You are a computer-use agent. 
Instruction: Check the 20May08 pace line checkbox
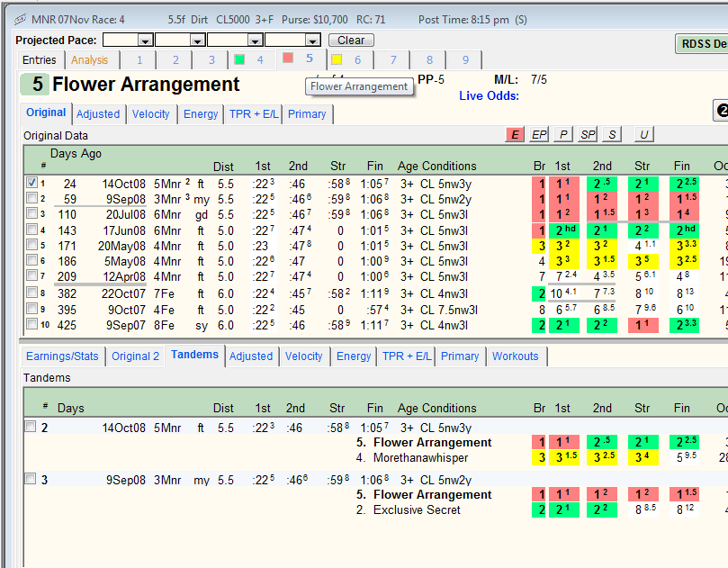pyautogui.click(x=31, y=245)
